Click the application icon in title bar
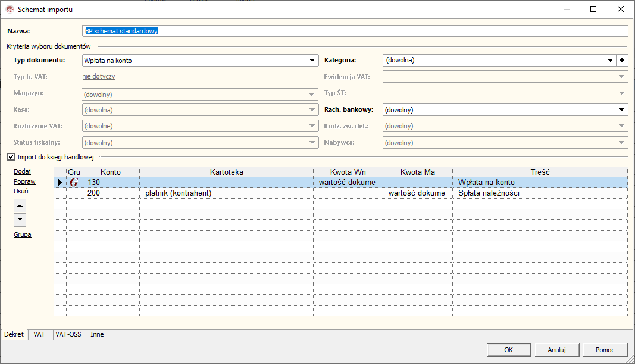The image size is (635, 364). (10, 10)
